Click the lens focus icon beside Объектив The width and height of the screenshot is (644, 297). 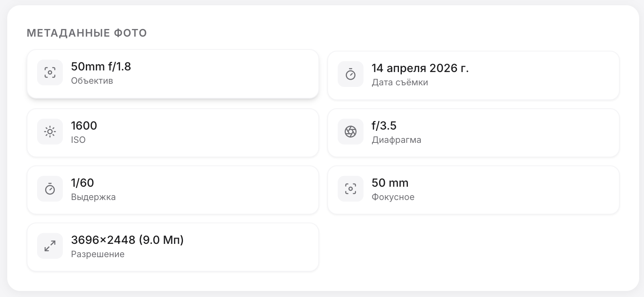tap(50, 72)
